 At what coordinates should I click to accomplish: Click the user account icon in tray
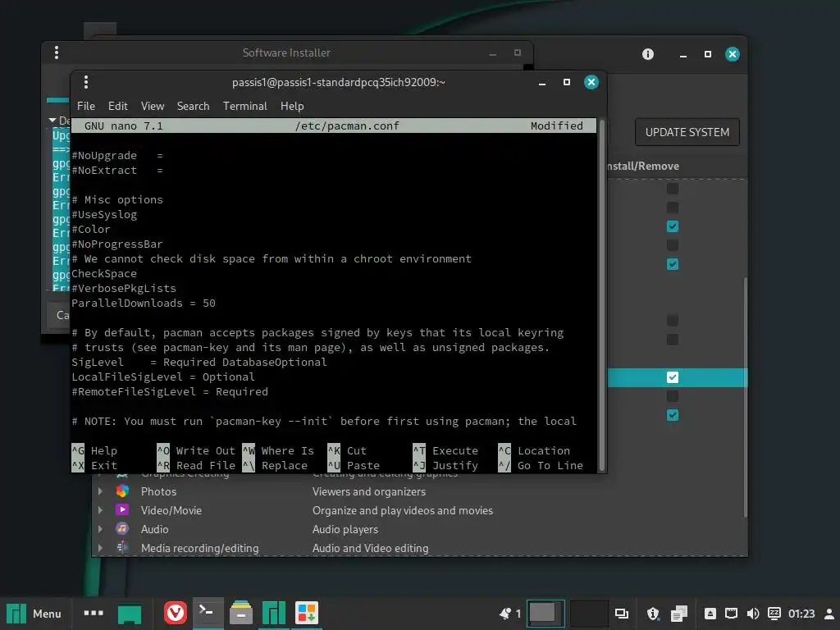click(x=829, y=614)
